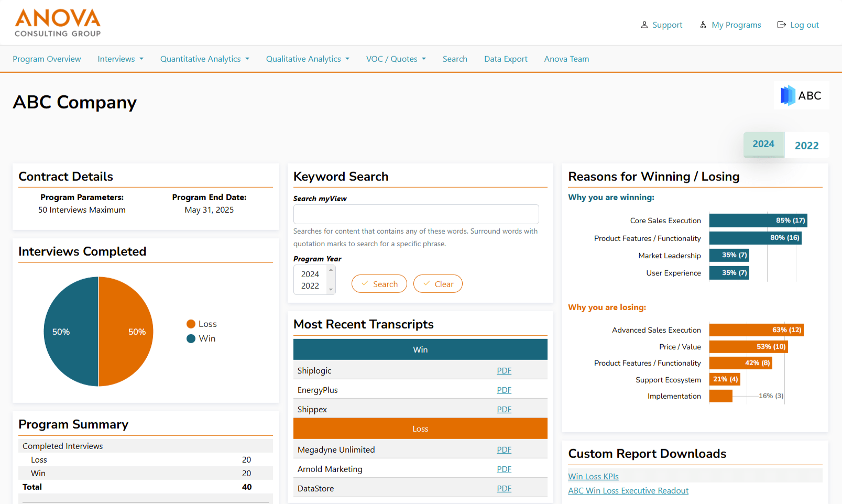
Task: Click Implementation 16% bar
Action: (721, 396)
